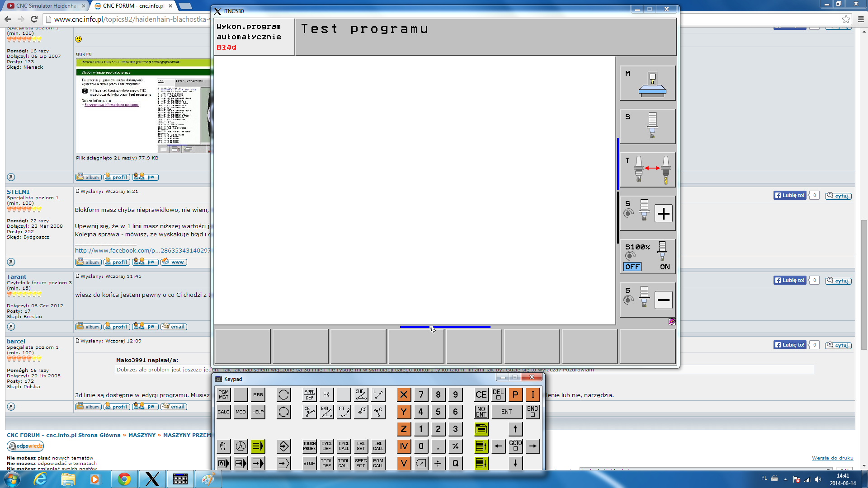Click the orange Z axis key
Screen dimensions: 868x488
coord(404,429)
